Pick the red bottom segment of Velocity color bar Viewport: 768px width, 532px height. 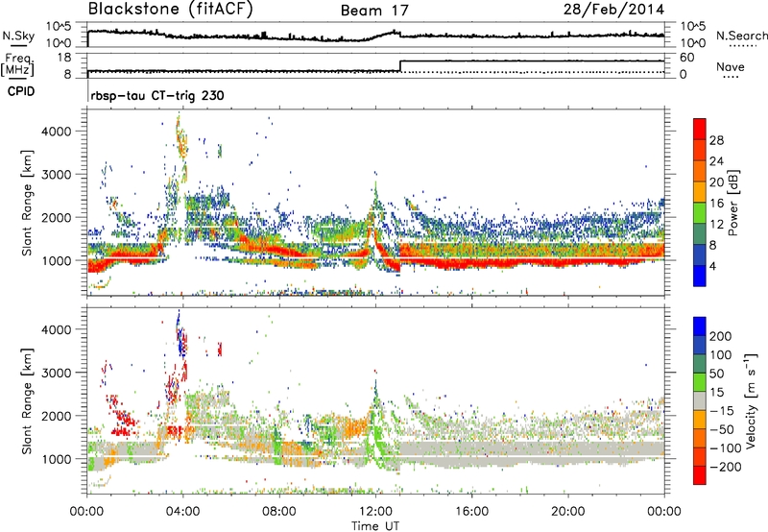click(700, 475)
